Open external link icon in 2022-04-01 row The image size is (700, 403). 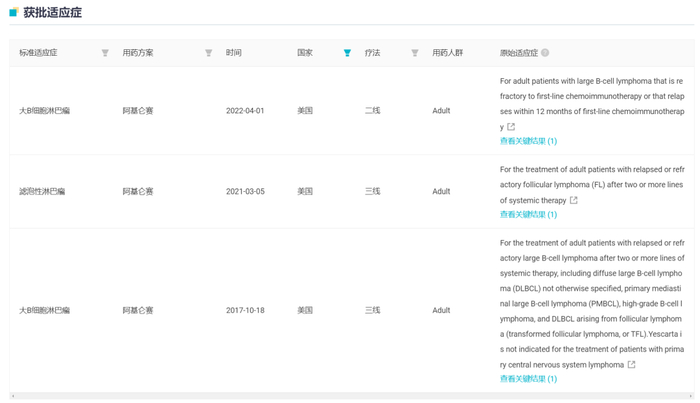tap(511, 127)
